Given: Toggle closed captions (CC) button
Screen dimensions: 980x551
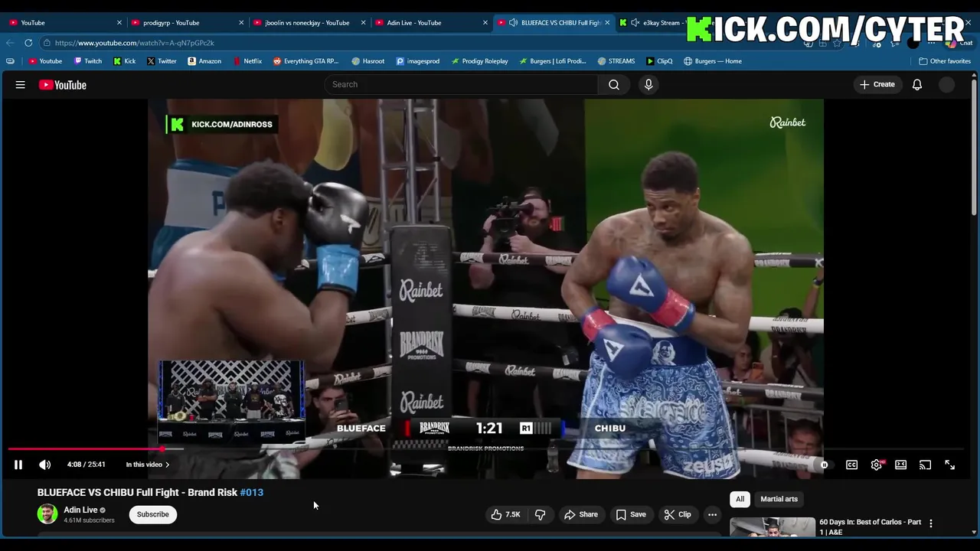Looking at the screenshot, I should 851,465.
